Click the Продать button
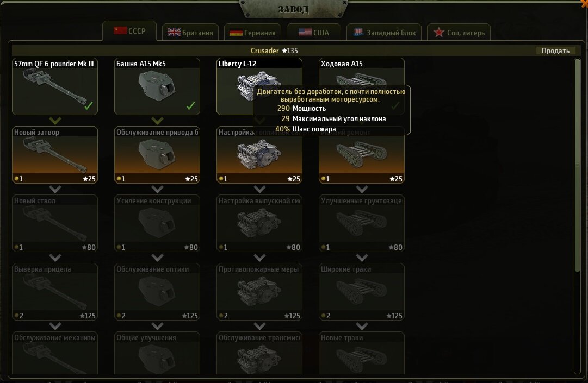Viewport: 588px width, 383px height. pyautogui.click(x=555, y=51)
